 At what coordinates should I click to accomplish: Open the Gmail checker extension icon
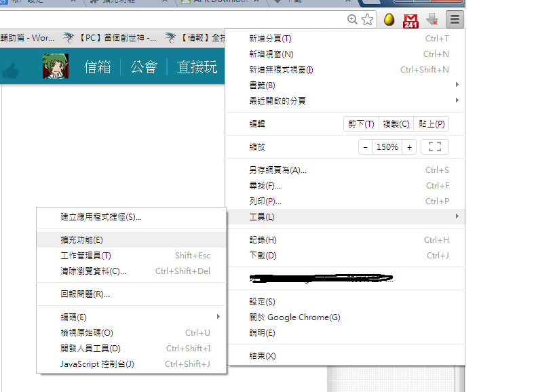click(411, 20)
